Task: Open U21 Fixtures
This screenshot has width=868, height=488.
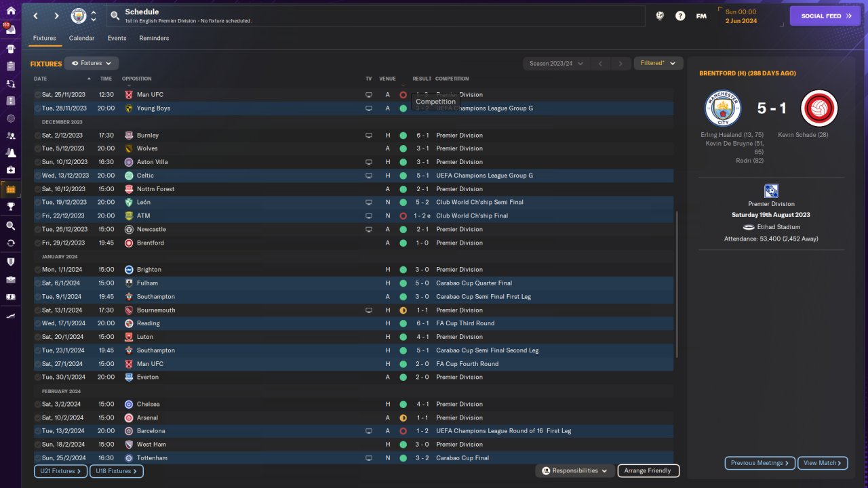Action: click(x=61, y=470)
